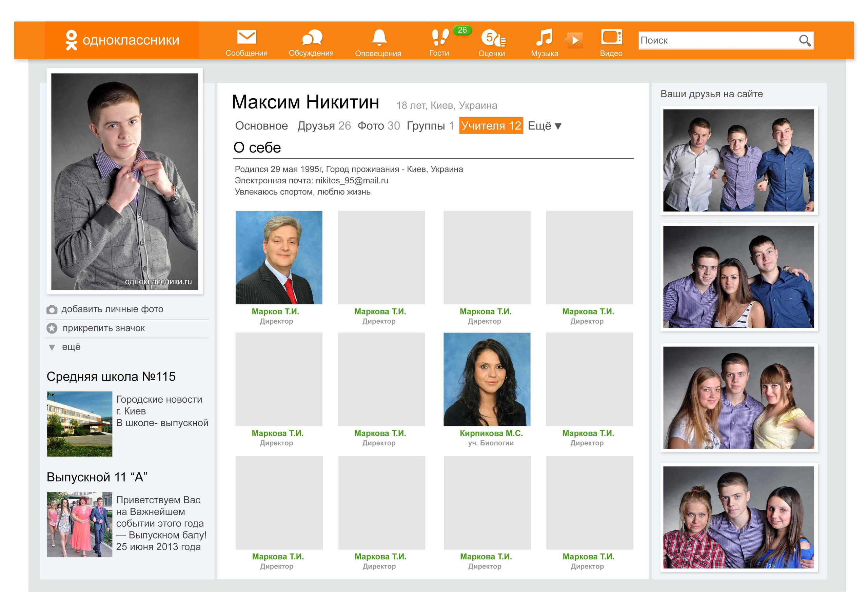Expand the Ещё dropdown in profile tabs
868x604 pixels.
(x=545, y=126)
